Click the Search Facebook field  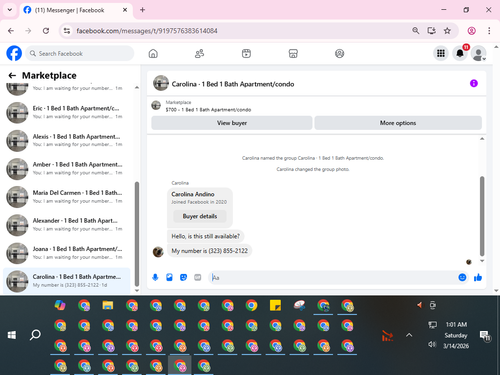[x=80, y=53]
